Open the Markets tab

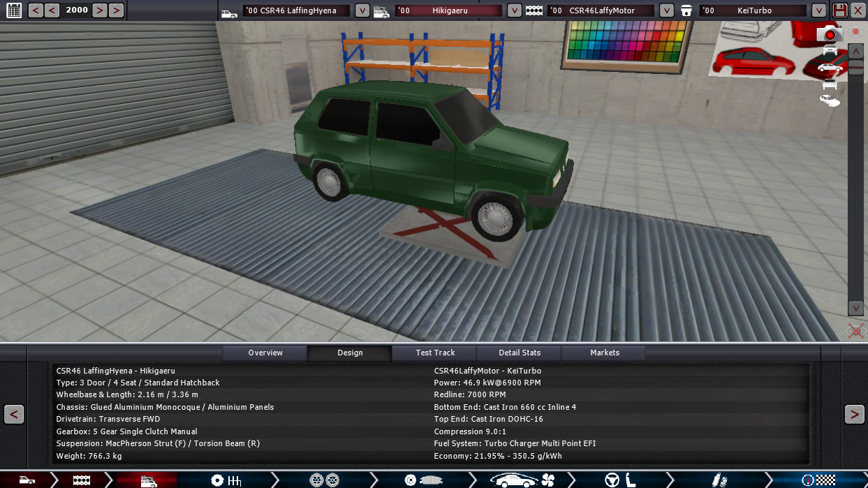(604, 353)
